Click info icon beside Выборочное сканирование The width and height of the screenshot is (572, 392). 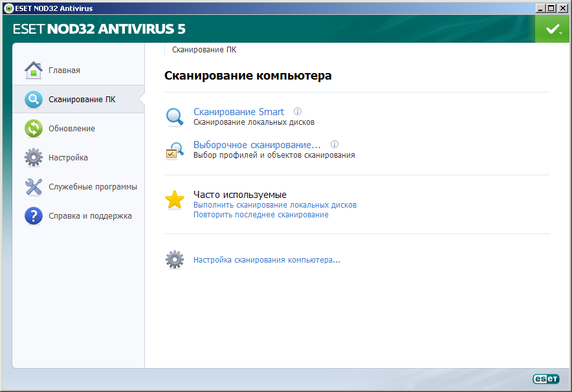[335, 144]
